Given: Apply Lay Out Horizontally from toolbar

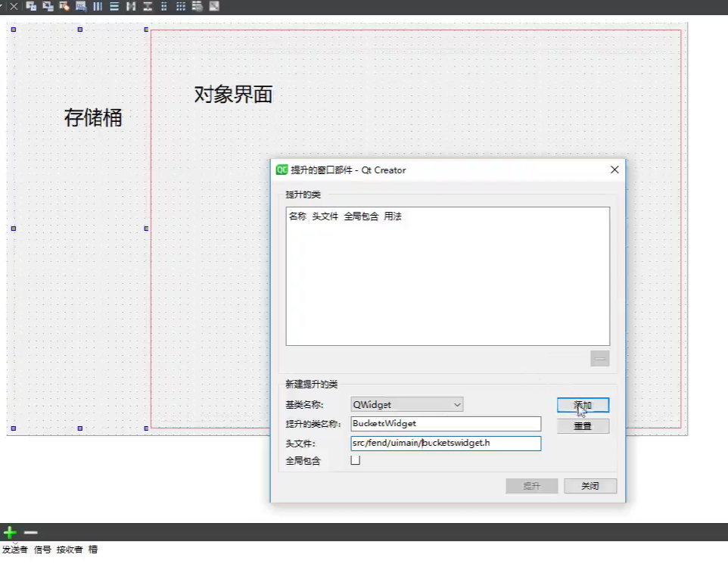Looking at the screenshot, I should tap(98, 7).
